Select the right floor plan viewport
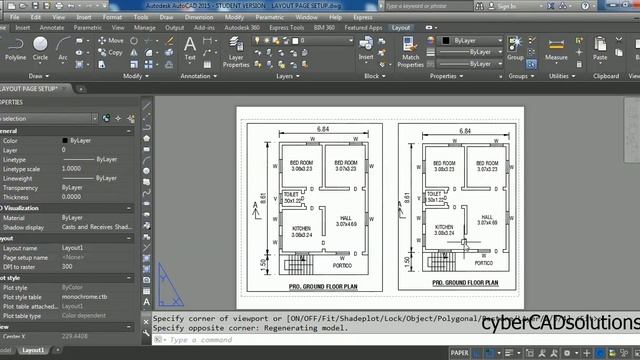 coord(457,207)
